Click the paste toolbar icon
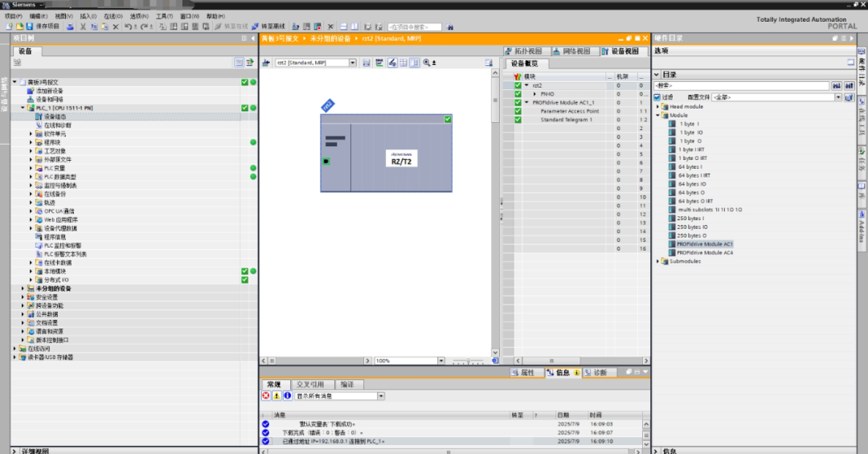 (x=104, y=26)
